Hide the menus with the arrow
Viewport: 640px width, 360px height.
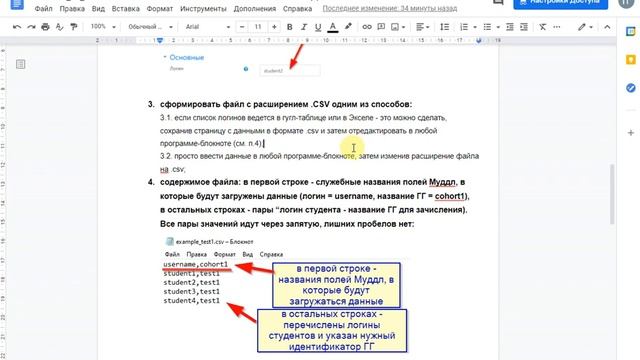pos(607,27)
